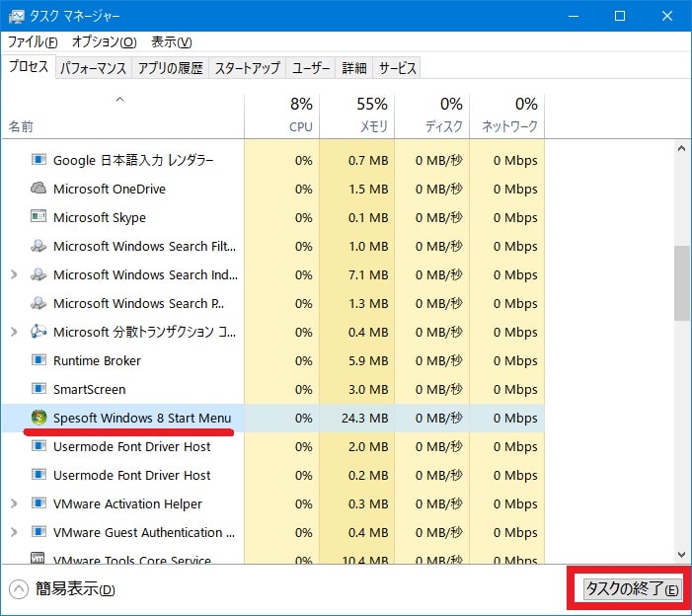The width and height of the screenshot is (692, 616).
Task: Maximize the Task Manager window
Action: 620,16
